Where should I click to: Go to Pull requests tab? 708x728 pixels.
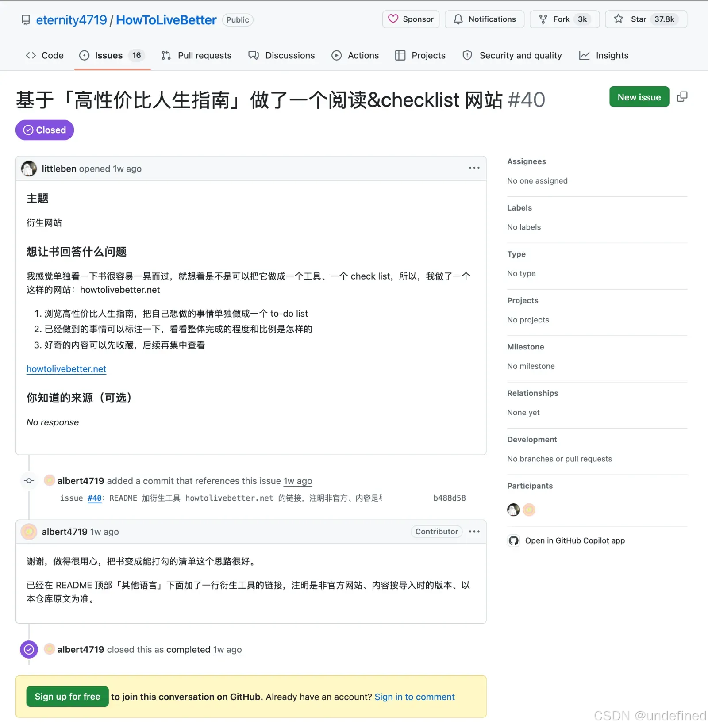tap(196, 56)
